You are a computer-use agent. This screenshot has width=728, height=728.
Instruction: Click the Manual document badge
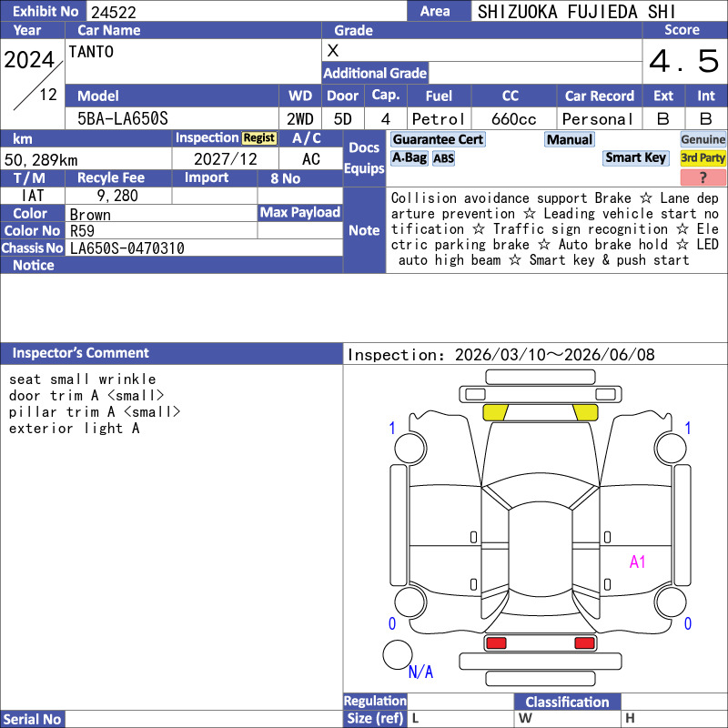(570, 139)
